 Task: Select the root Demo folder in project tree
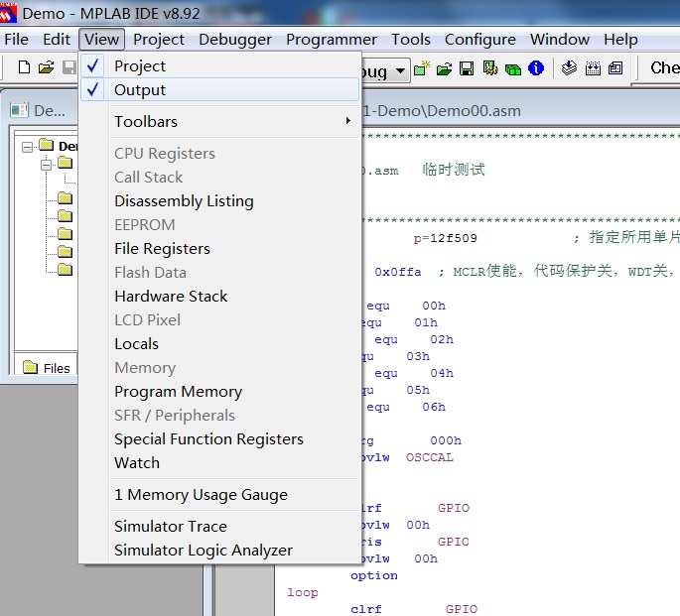point(46,145)
